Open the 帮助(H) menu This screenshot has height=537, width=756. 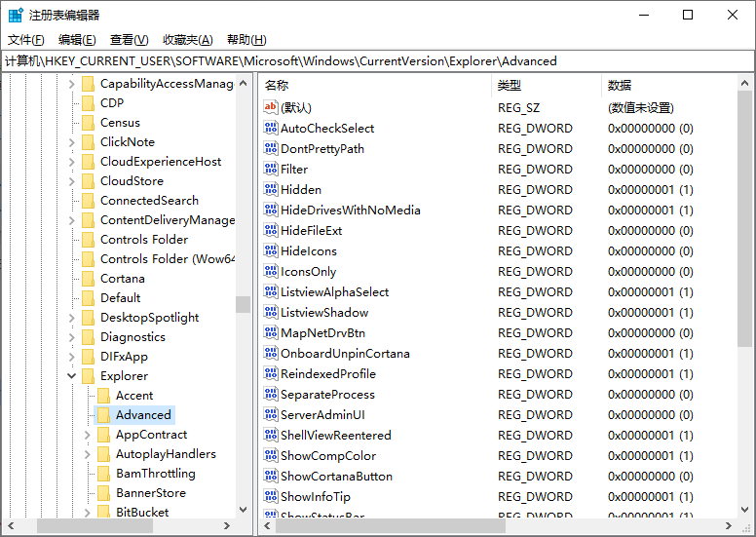click(x=246, y=40)
